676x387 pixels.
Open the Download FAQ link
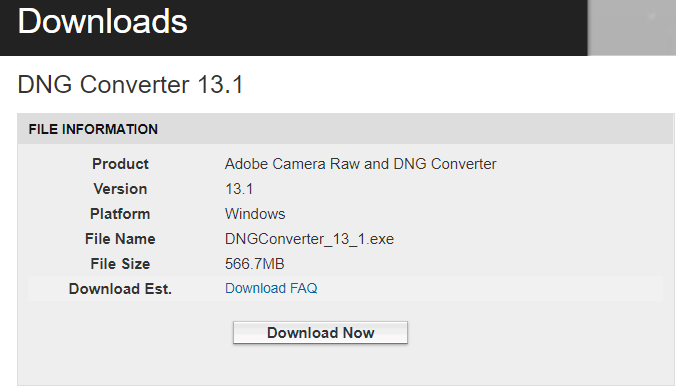pos(271,288)
